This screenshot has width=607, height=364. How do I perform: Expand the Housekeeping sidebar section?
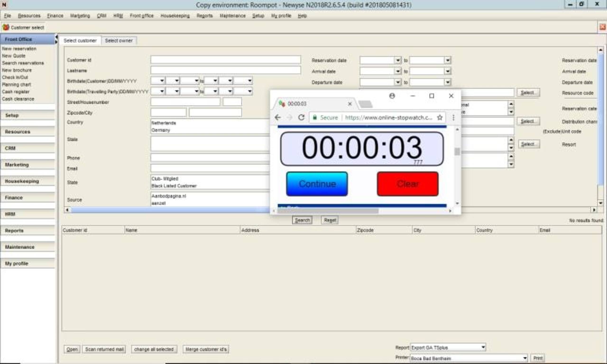[28, 181]
